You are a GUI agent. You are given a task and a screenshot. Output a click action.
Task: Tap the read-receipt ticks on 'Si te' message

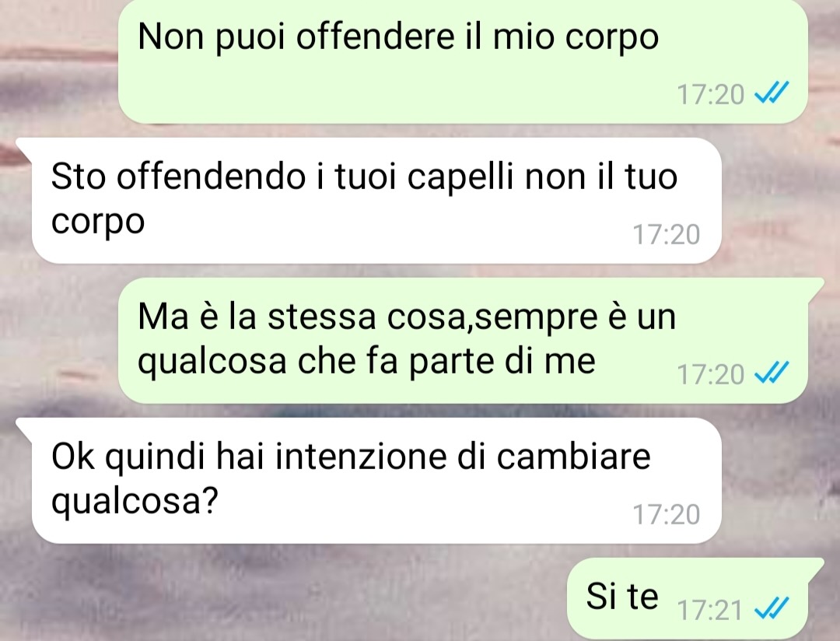click(771, 609)
